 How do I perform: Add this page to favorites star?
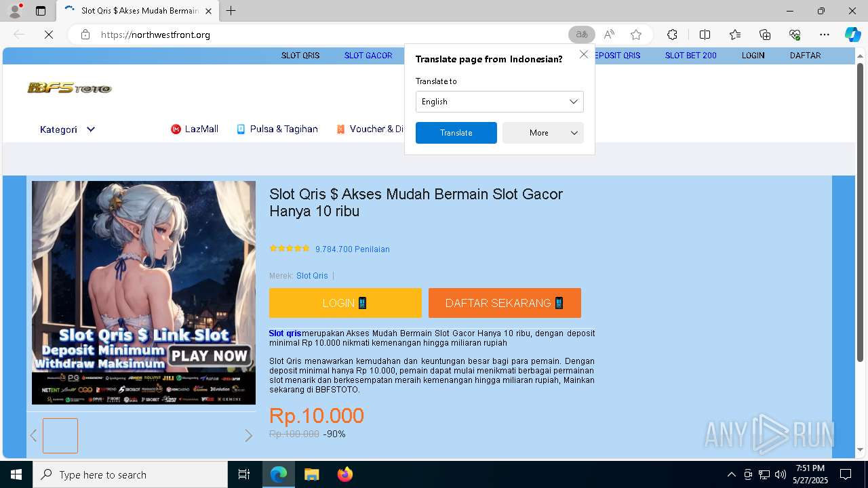point(636,35)
